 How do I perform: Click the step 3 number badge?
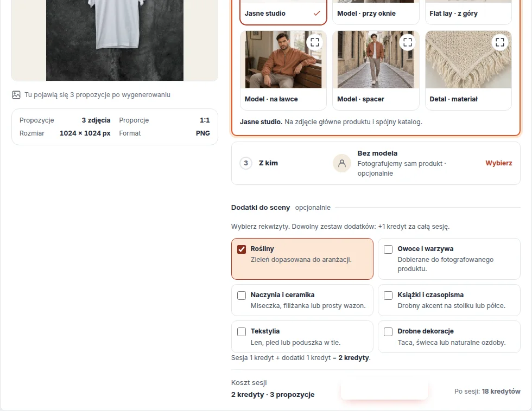[x=246, y=163]
